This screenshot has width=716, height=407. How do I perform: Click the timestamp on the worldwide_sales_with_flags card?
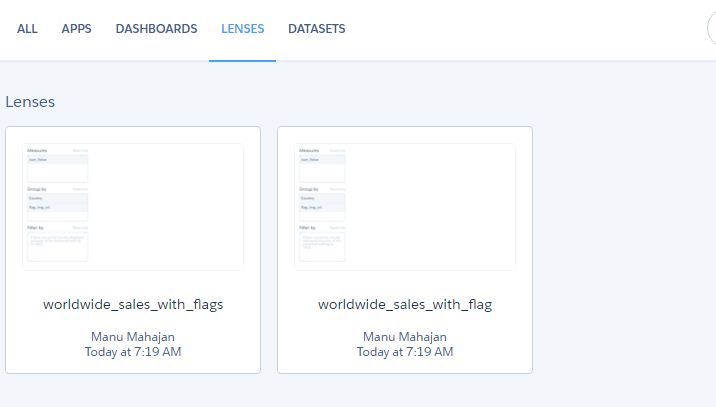point(133,352)
